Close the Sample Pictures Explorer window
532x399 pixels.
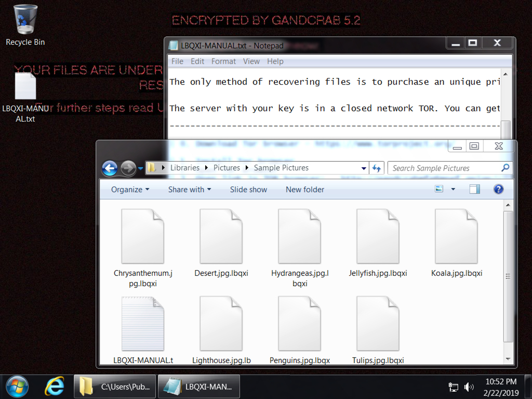click(x=498, y=146)
